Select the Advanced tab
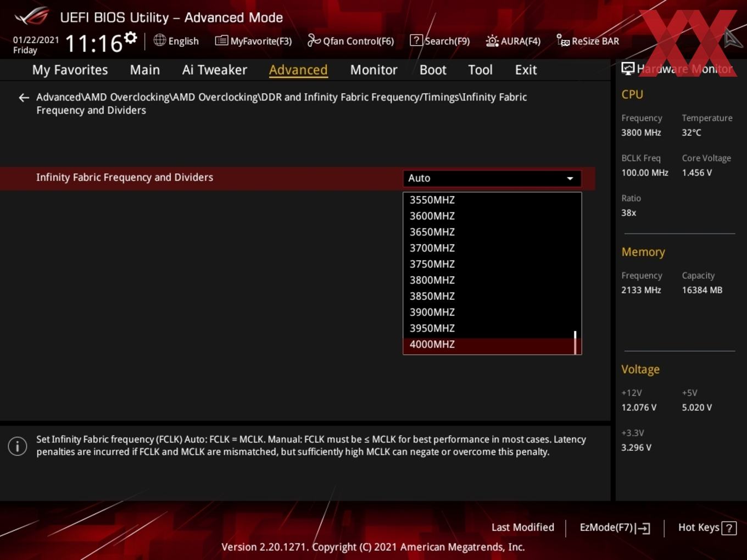Viewport: 747px width, 560px height. [298, 70]
